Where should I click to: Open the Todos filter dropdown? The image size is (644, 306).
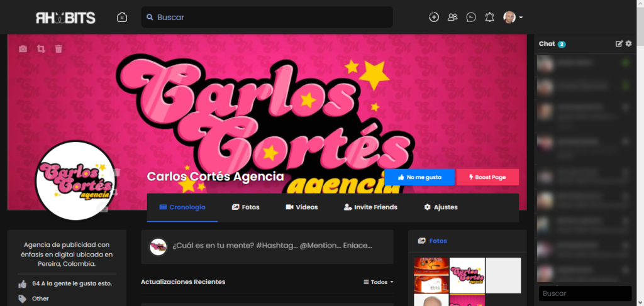pyautogui.click(x=378, y=282)
